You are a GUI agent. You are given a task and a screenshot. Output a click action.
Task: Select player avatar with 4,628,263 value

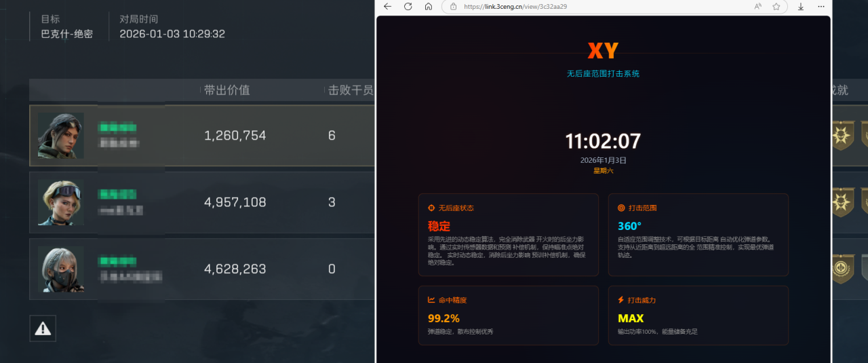[61, 269]
